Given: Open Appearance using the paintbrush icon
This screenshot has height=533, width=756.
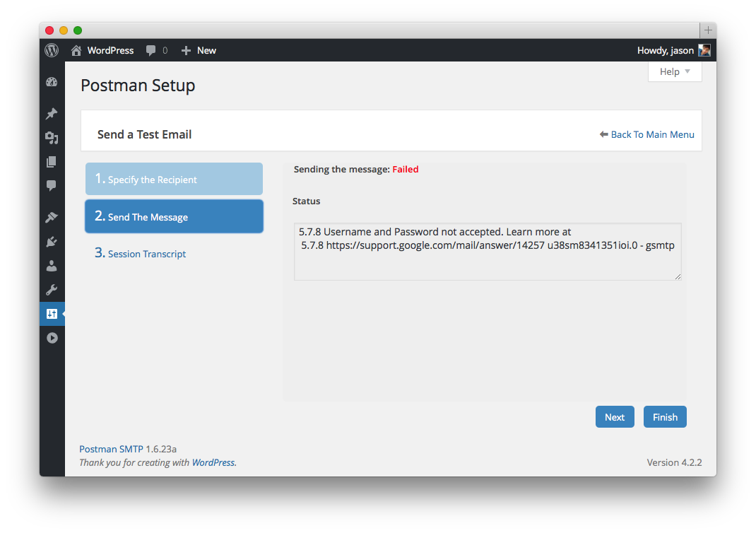Looking at the screenshot, I should tap(52, 218).
